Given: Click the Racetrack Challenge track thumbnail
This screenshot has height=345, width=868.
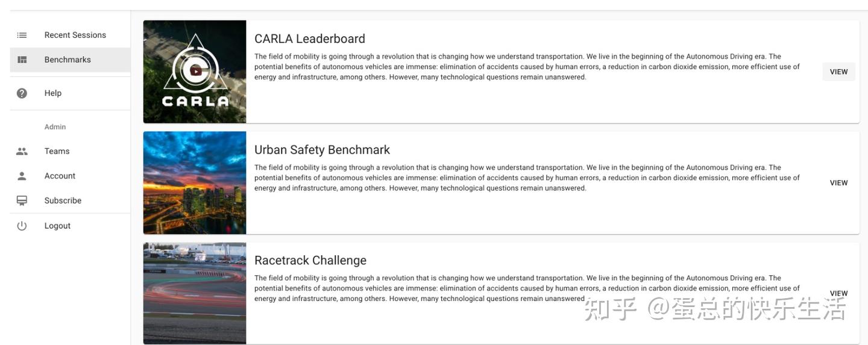Looking at the screenshot, I should (195, 293).
